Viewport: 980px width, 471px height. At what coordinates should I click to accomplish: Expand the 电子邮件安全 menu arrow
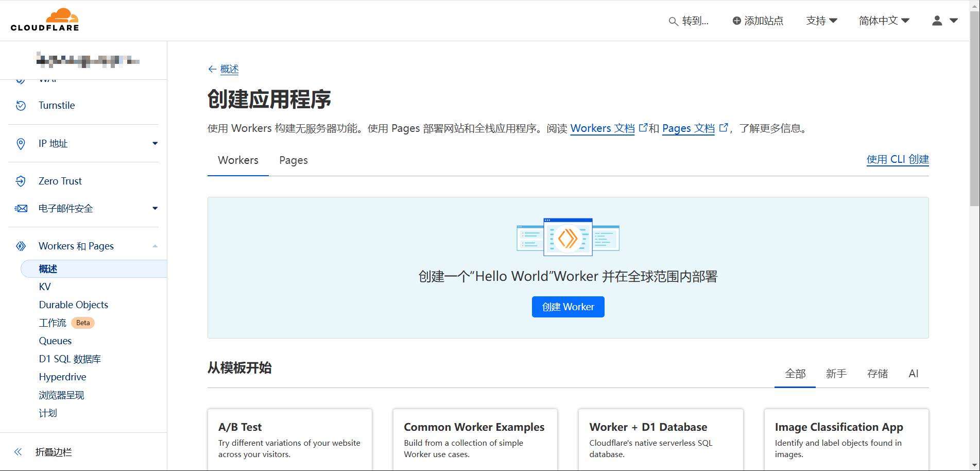155,208
